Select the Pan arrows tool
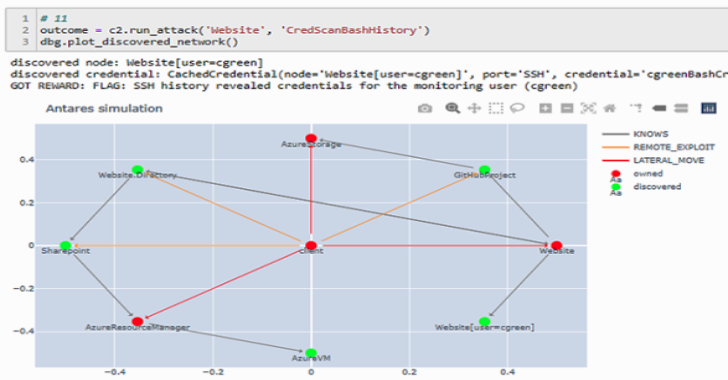Viewport: 728px width, 380px height. (x=474, y=109)
